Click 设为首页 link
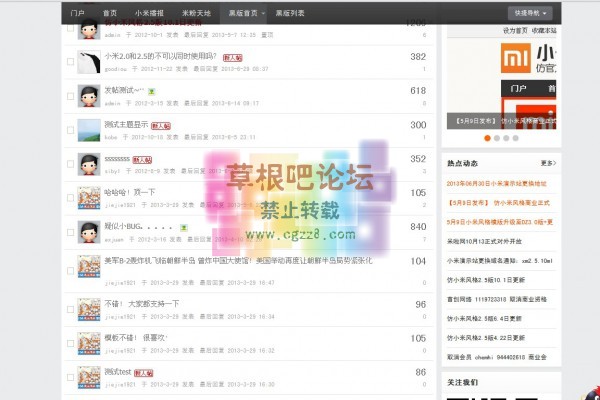600x400 pixels. pyautogui.click(x=515, y=30)
